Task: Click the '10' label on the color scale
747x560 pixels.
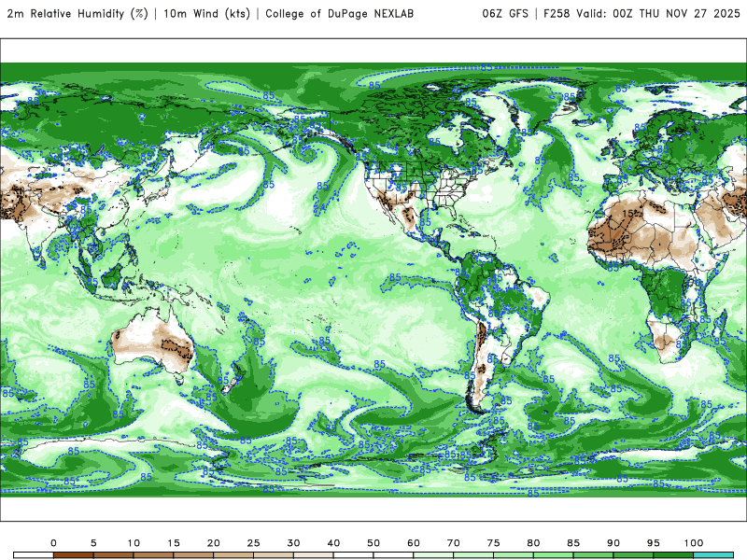Action: pyautogui.click(x=134, y=543)
